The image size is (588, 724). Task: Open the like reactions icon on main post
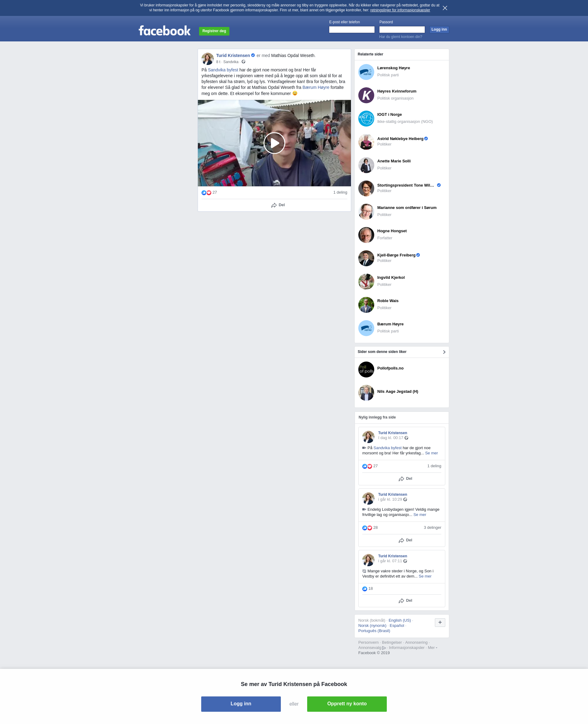coord(204,192)
